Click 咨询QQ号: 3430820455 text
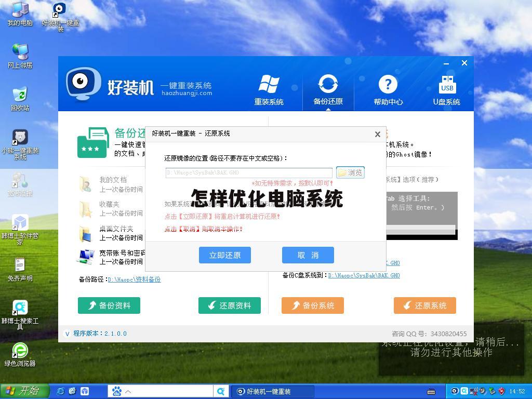 point(429,334)
